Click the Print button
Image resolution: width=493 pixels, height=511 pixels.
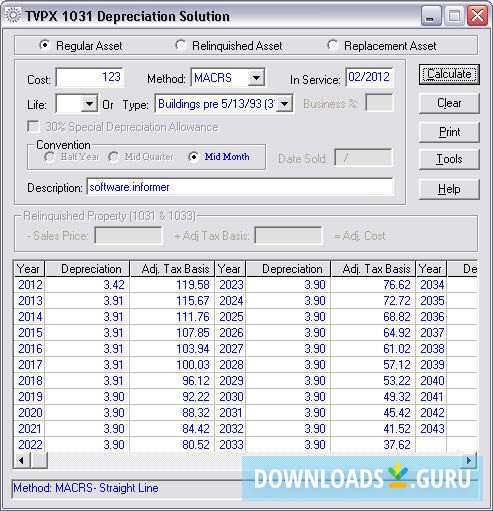coord(449,132)
